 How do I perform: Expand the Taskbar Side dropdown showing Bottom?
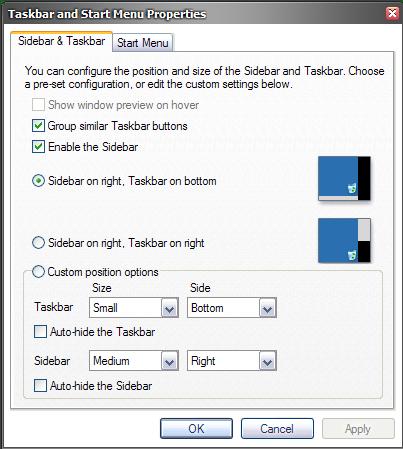pos(232,308)
